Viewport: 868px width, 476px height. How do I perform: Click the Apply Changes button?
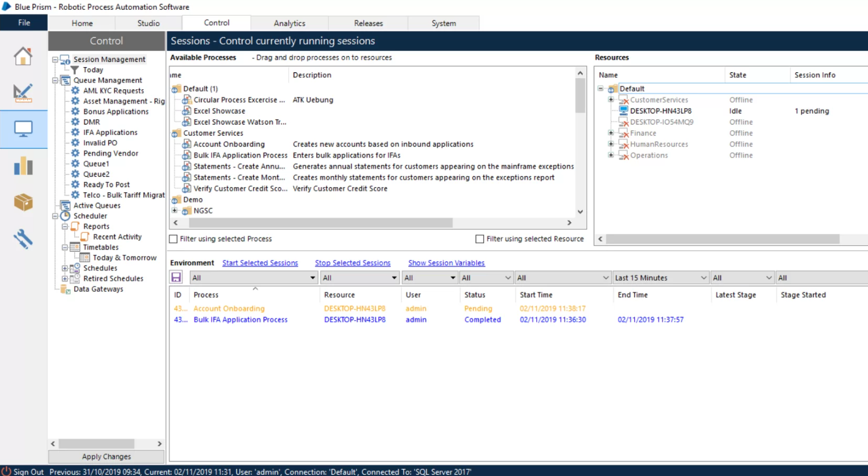pyautogui.click(x=107, y=456)
